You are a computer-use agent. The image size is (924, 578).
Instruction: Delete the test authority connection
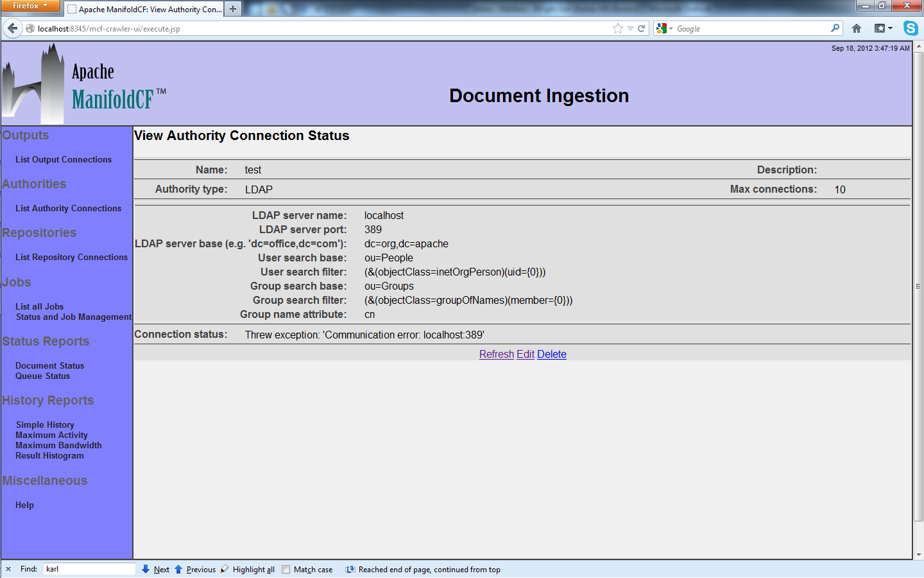tap(551, 354)
